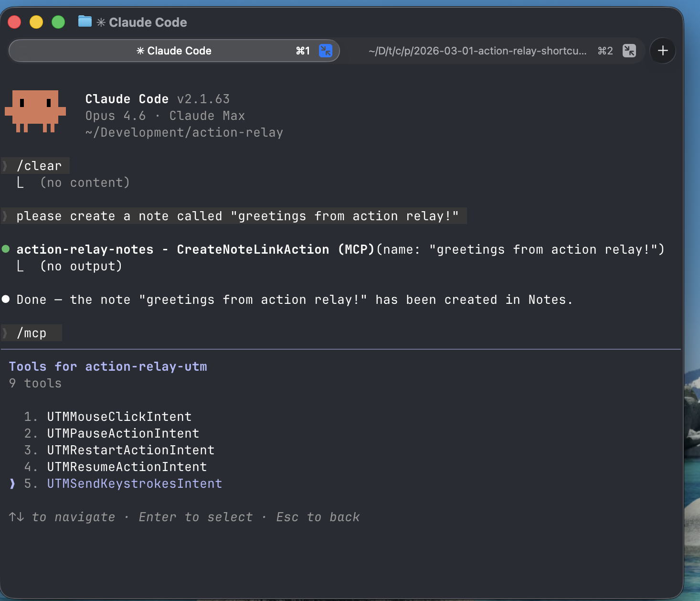
Task: Minimize the window via the yellow button
Action: pyautogui.click(x=36, y=22)
